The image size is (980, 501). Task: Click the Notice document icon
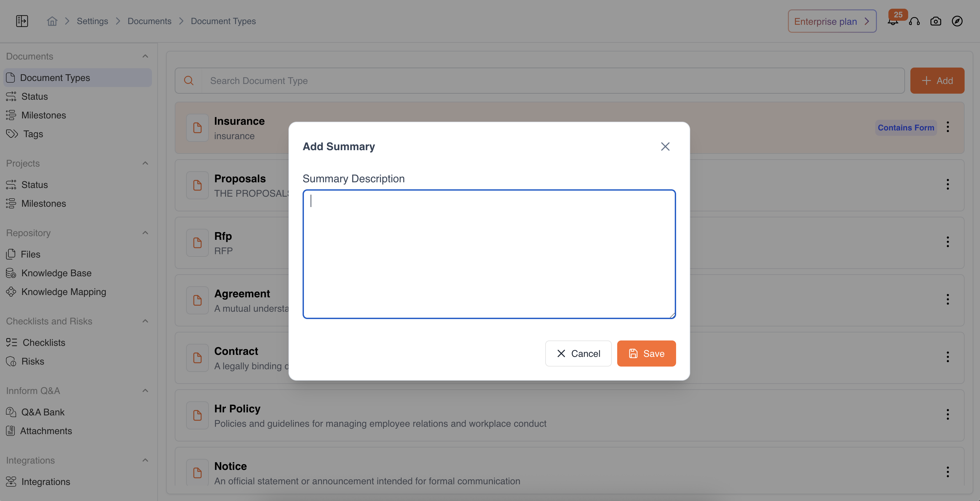[x=197, y=473]
